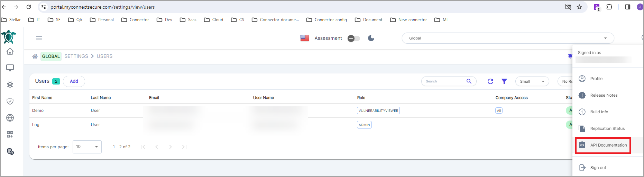Open the monitor assets sidebar icon
The height and width of the screenshot is (177, 644).
pos(10,68)
